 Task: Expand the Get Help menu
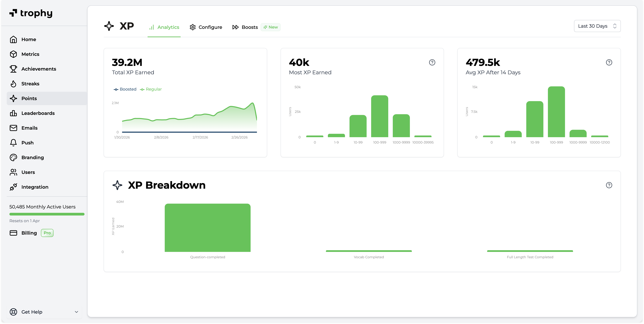click(44, 312)
